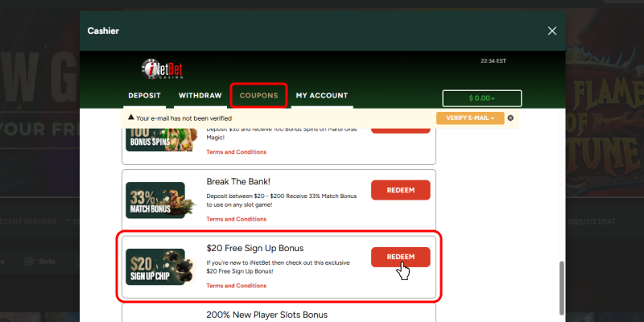Expand the $ 0.00 balance dropdown

[x=481, y=98]
